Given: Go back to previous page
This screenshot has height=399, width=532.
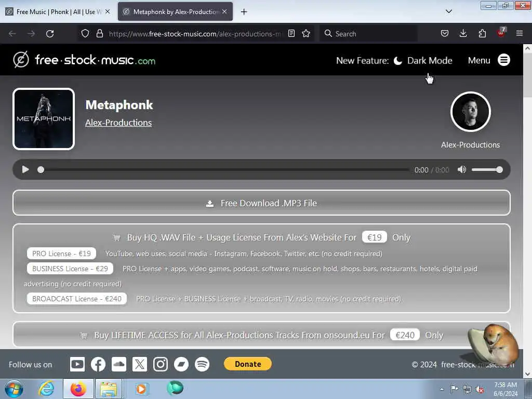Looking at the screenshot, I should click(x=12, y=34).
